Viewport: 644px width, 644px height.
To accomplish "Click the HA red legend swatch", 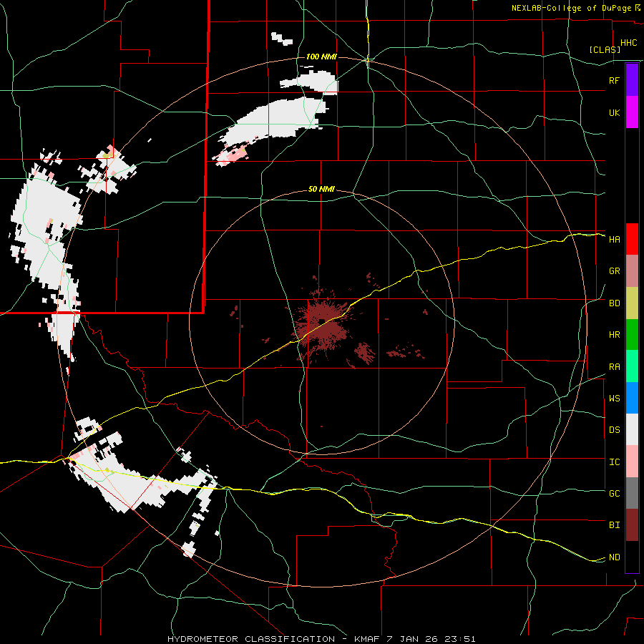I will tap(632, 239).
